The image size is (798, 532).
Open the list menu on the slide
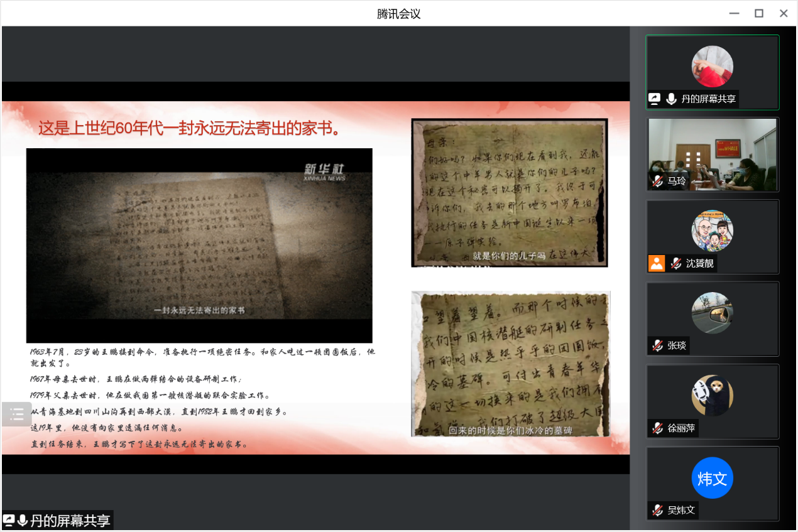point(17,414)
